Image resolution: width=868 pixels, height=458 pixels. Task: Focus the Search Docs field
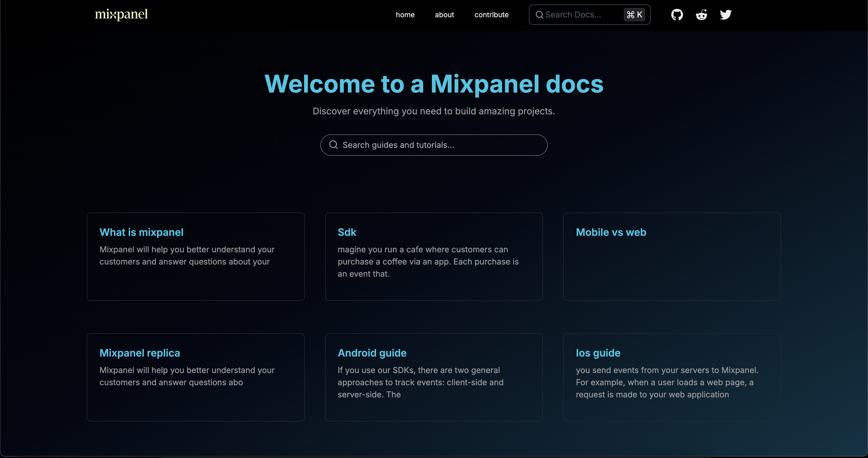[590, 15]
